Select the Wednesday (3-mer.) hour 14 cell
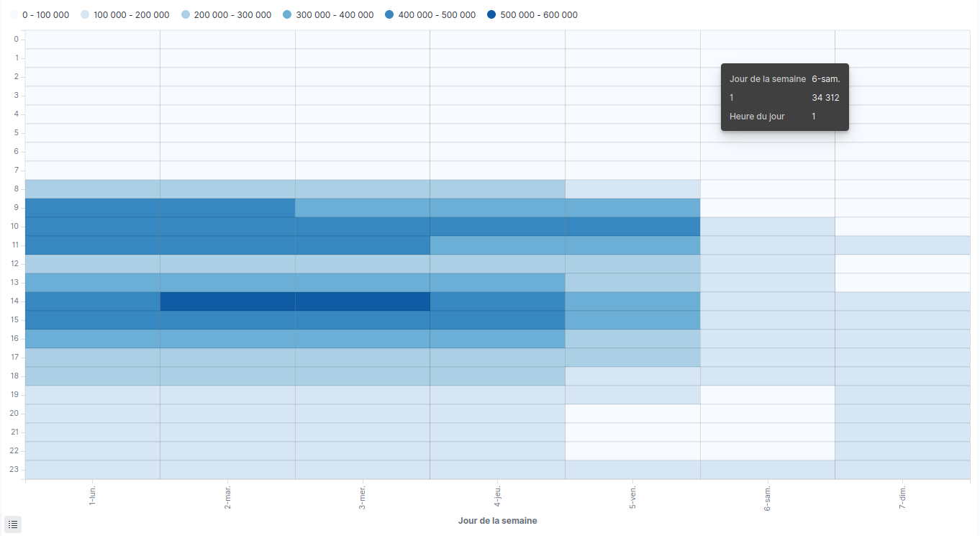 363,301
